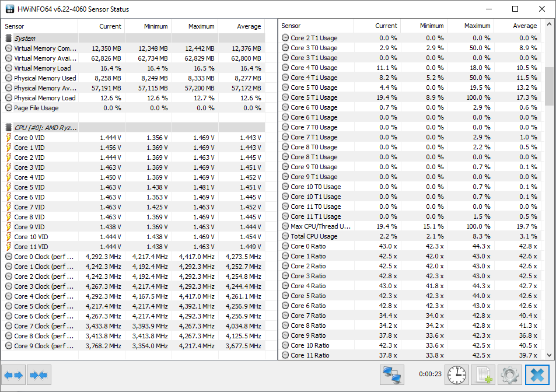Maximize the HWiNFO64 Sensor Status window
Viewport: 556px width, 392px height.
point(515,9)
